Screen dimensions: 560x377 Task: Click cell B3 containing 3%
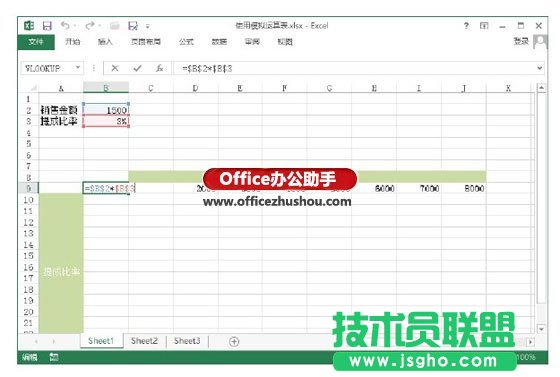click(106, 121)
